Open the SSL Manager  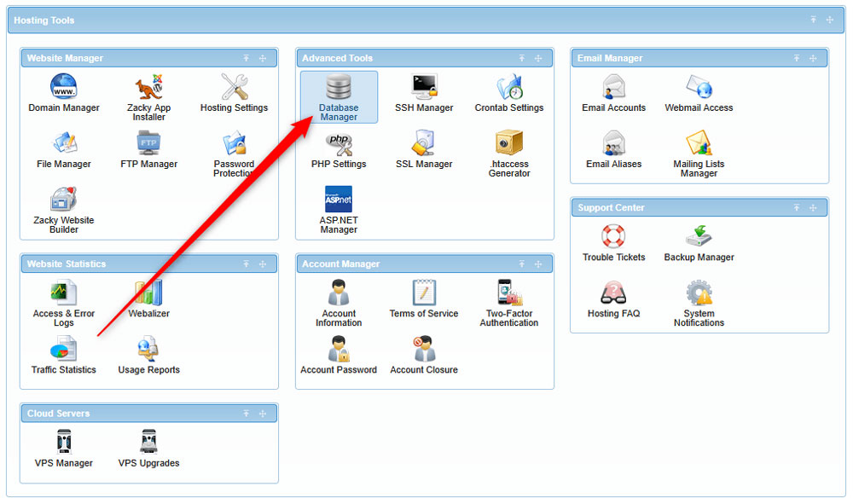click(x=424, y=149)
